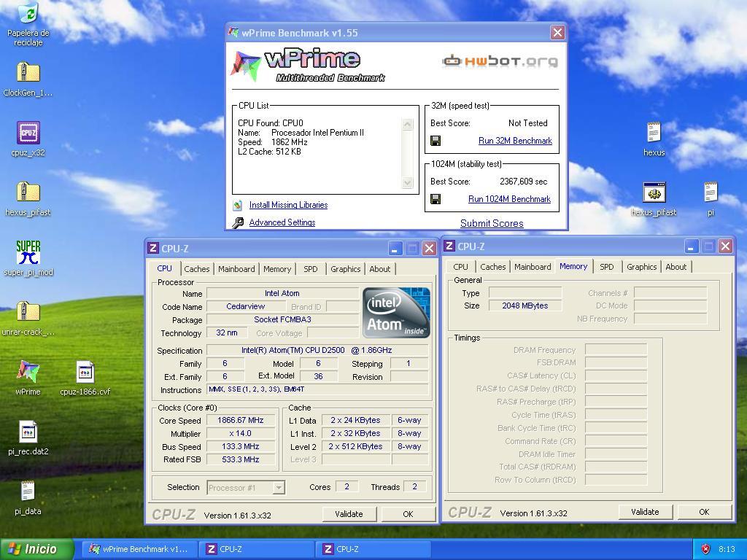
Task: Open the Mainboard tab in left CPU-Z
Action: (x=236, y=269)
